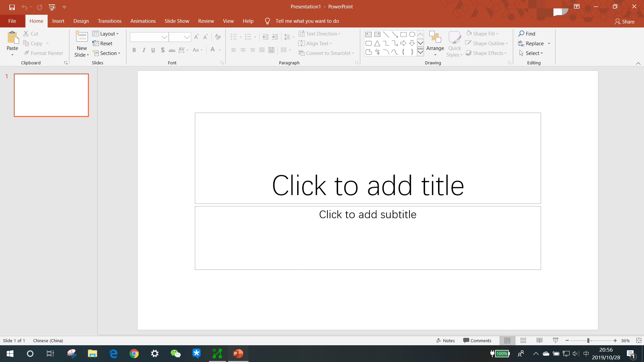Open the Design tab
The image size is (644, 362).
pos(81,21)
